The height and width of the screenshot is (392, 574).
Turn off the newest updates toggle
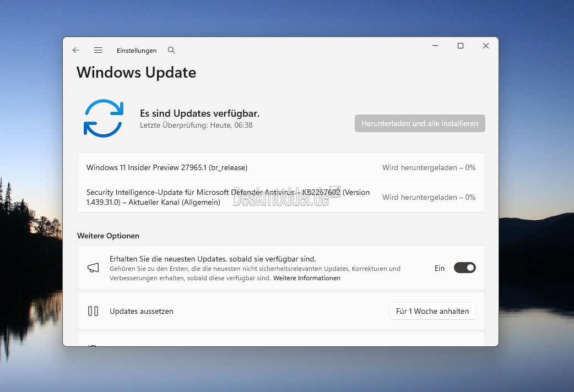click(x=464, y=268)
